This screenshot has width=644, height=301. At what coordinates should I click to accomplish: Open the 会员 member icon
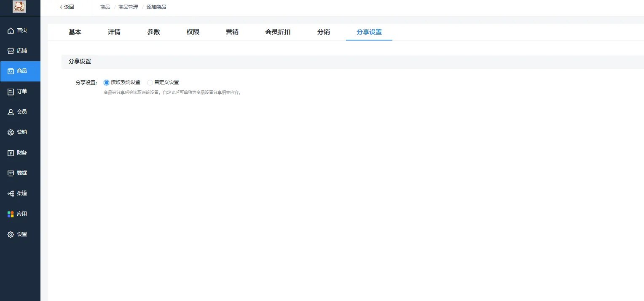(x=11, y=112)
